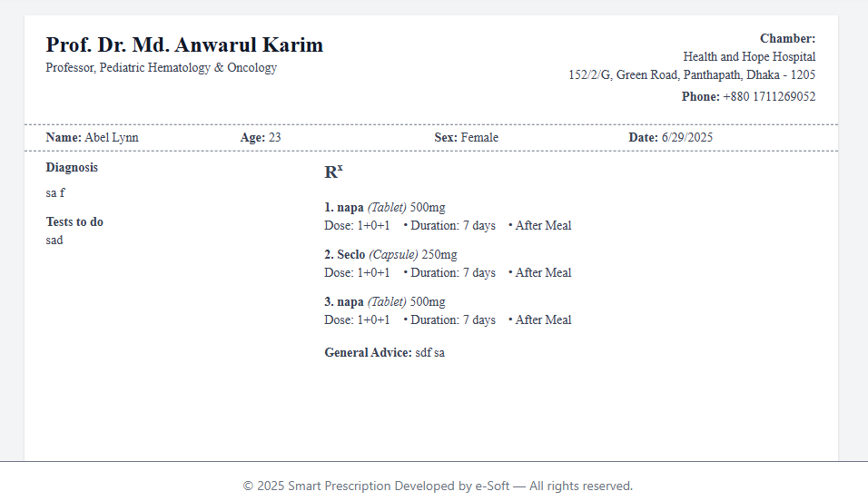Click the patient name Abel Lynn
The image size is (868, 501).
(111, 138)
